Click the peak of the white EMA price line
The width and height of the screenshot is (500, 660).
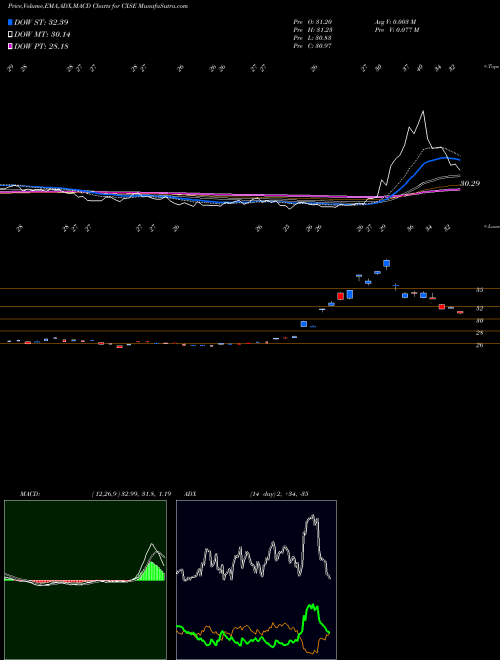pyautogui.click(x=423, y=111)
